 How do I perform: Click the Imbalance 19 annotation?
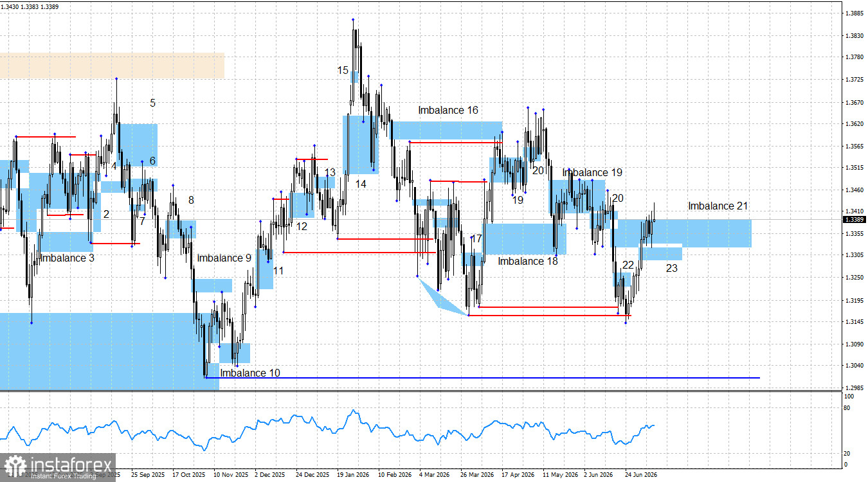pos(592,173)
